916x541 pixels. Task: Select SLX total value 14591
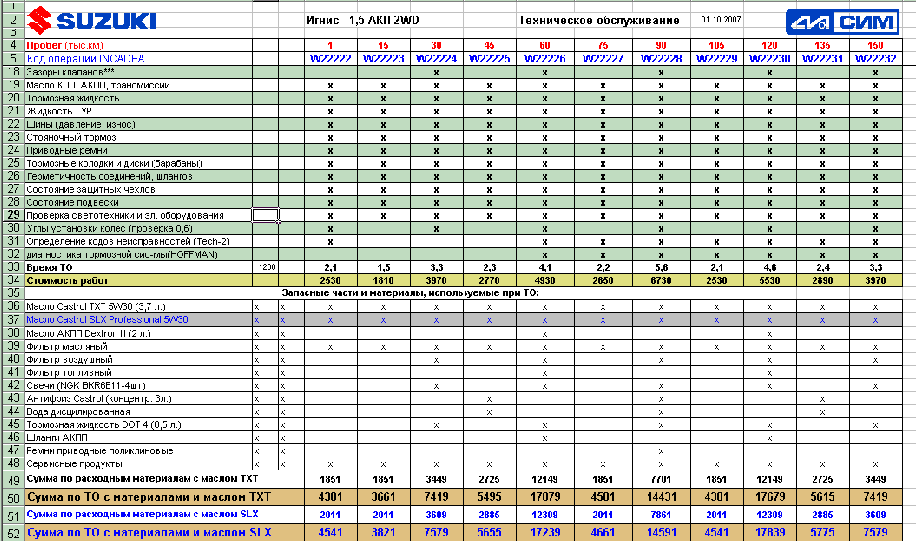point(661,533)
